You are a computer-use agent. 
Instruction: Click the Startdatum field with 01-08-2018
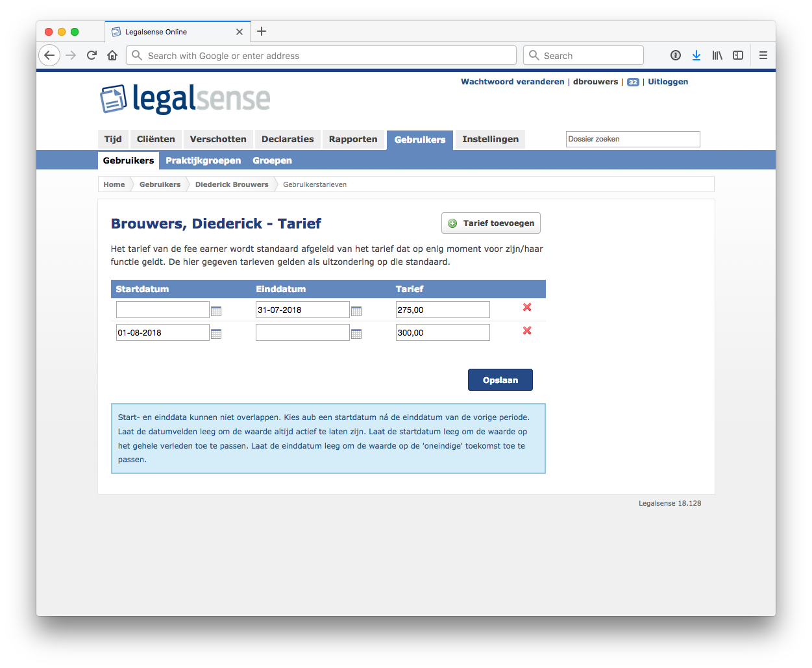click(x=162, y=332)
